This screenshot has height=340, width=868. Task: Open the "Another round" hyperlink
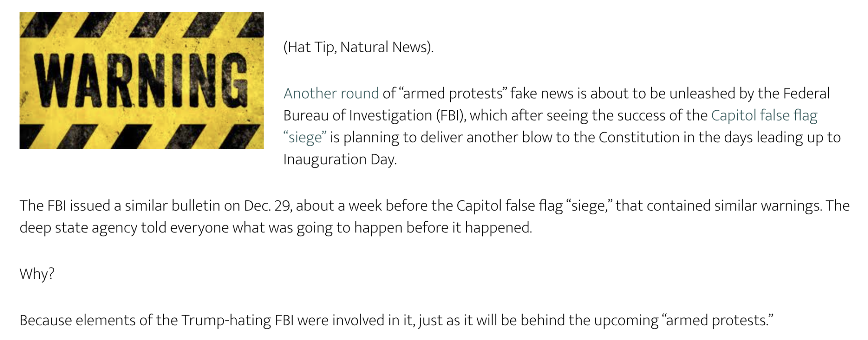(x=331, y=93)
